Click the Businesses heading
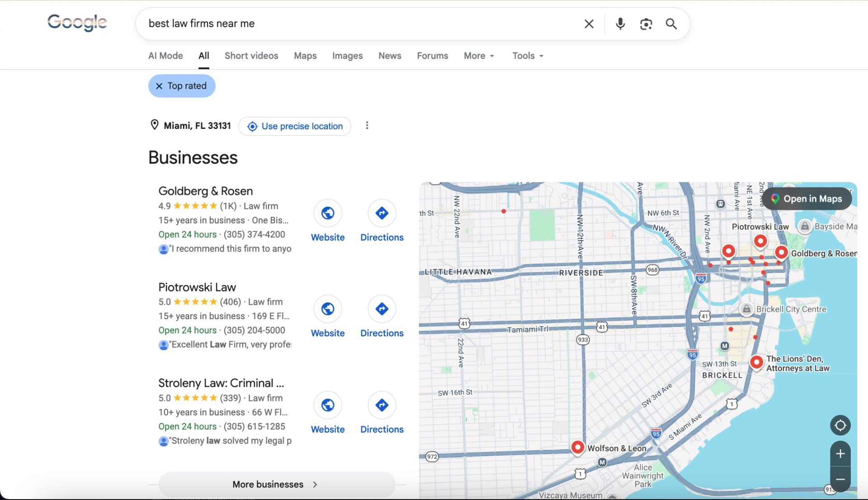This screenshot has width=868, height=500. (x=193, y=157)
